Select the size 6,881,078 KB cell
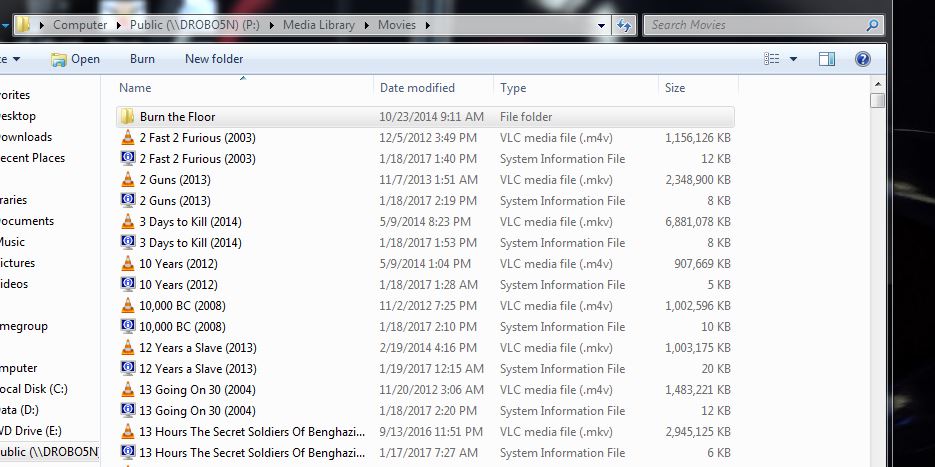This screenshot has height=467, width=935. click(x=698, y=222)
